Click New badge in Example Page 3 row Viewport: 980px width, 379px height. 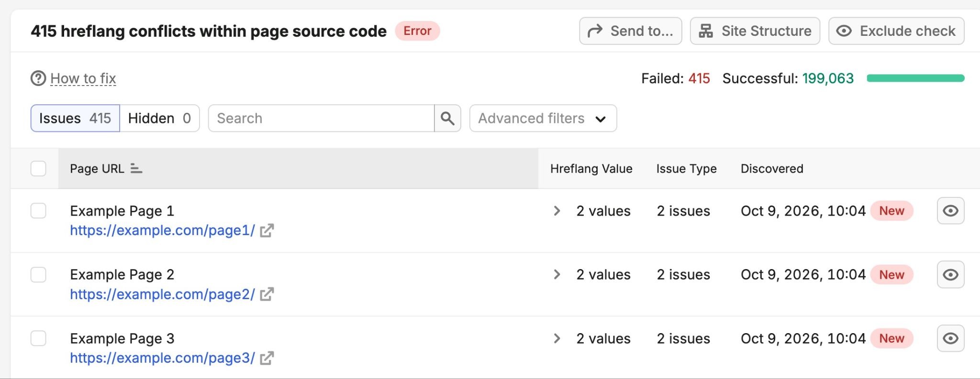point(892,338)
